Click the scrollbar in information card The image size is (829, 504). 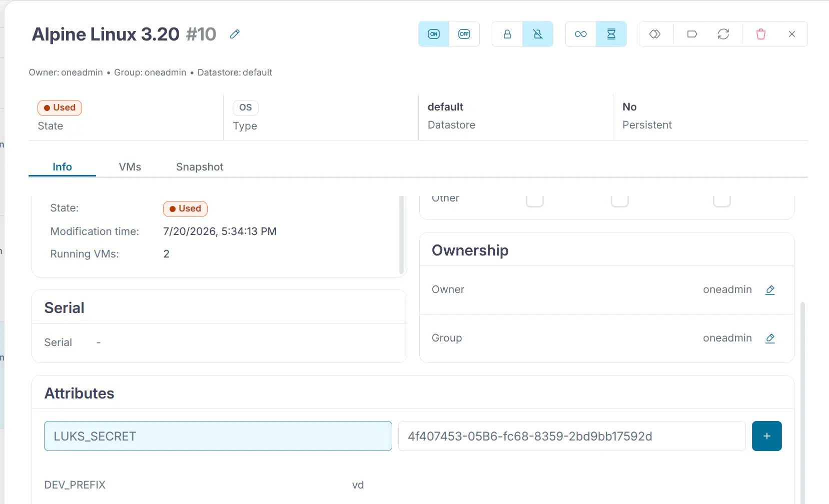(401, 235)
